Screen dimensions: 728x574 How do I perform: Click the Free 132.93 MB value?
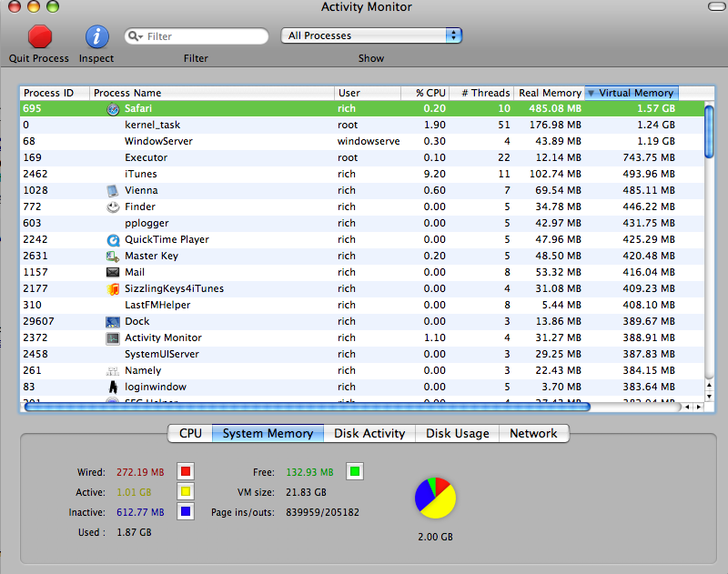309,472
